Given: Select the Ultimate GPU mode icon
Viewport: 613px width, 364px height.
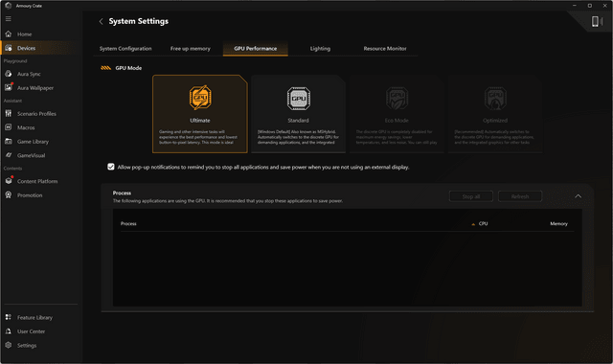Looking at the screenshot, I should (x=200, y=98).
